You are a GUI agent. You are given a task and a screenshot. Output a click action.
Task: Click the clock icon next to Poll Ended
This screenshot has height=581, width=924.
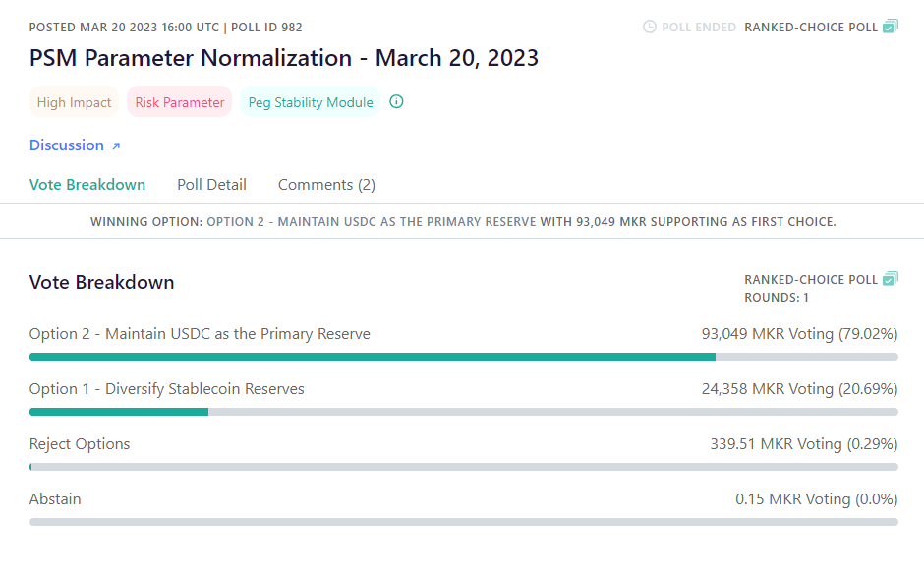coord(650,27)
